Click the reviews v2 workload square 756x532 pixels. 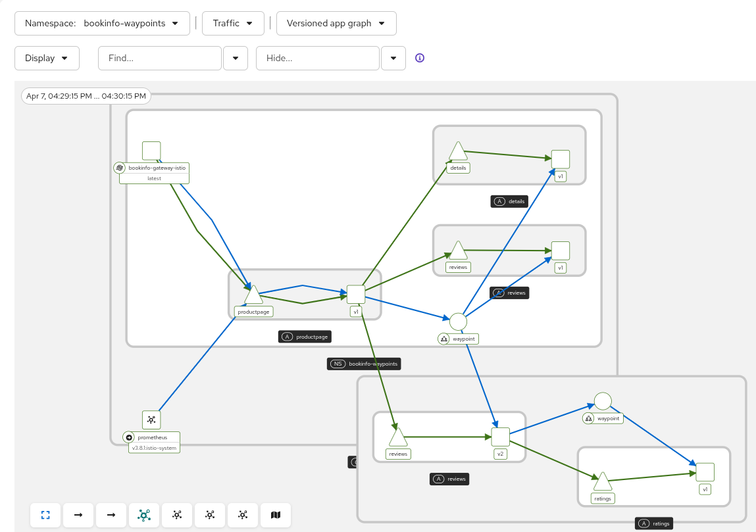(x=500, y=437)
